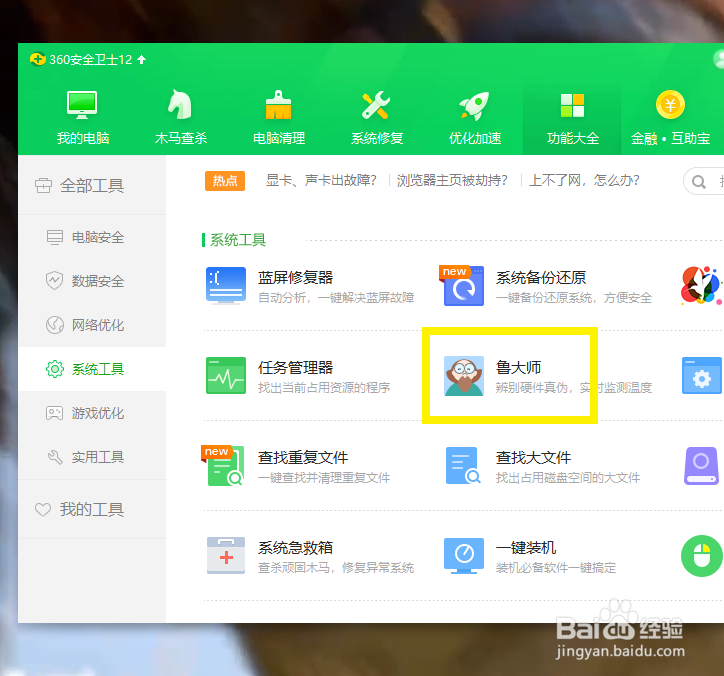Open hot topic 显卡、声卡出故障?
The image size is (724, 676).
(321, 180)
